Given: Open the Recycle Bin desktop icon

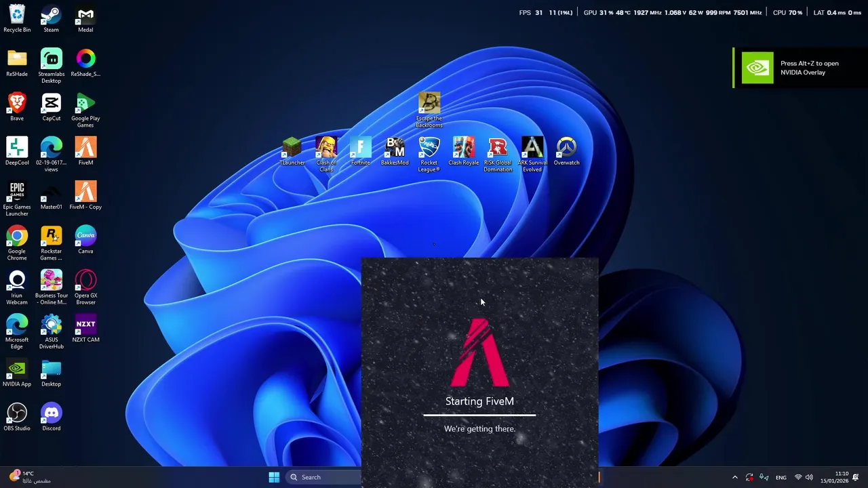Looking at the screenshot, I should click(x=17, y=18).
